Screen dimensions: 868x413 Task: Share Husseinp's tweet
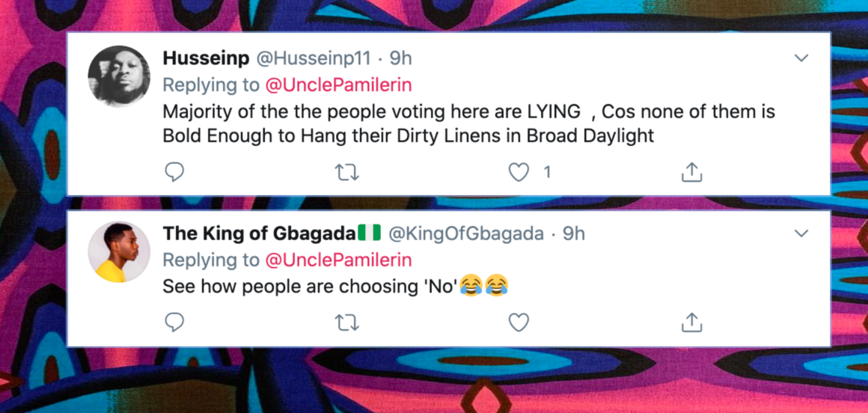(x=692, y=173)
